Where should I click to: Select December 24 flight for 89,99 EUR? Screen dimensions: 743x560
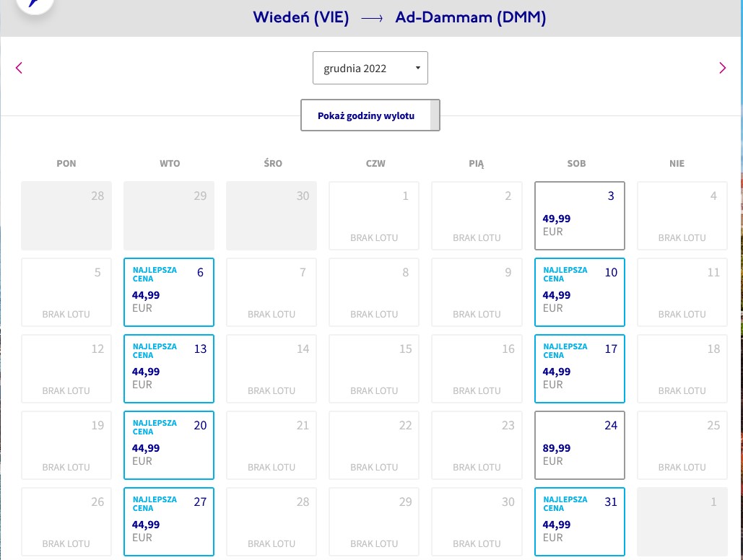coord(580,445)
